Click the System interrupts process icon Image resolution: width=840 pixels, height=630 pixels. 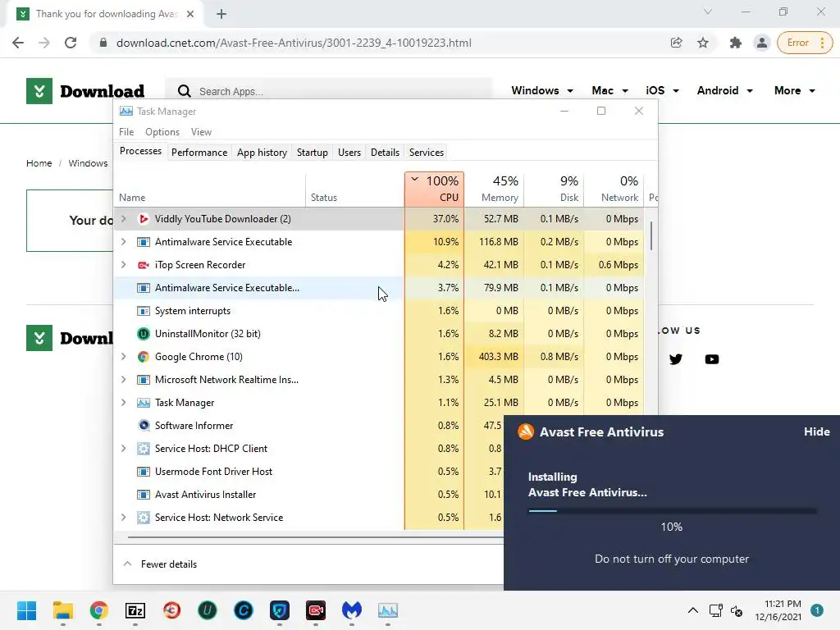tap(143, 311)
